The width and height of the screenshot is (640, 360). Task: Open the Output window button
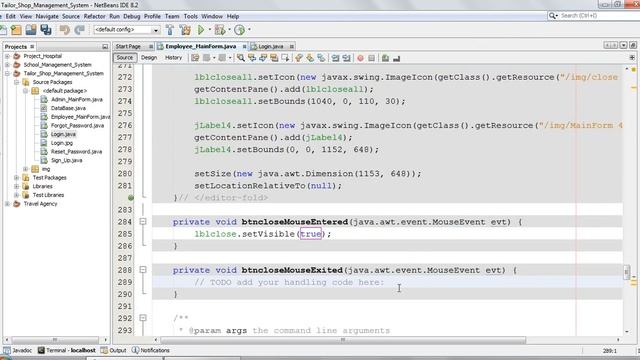coord(113,350)
